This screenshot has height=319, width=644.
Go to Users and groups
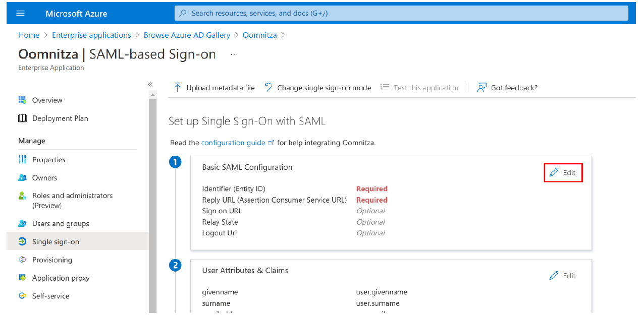61,224
